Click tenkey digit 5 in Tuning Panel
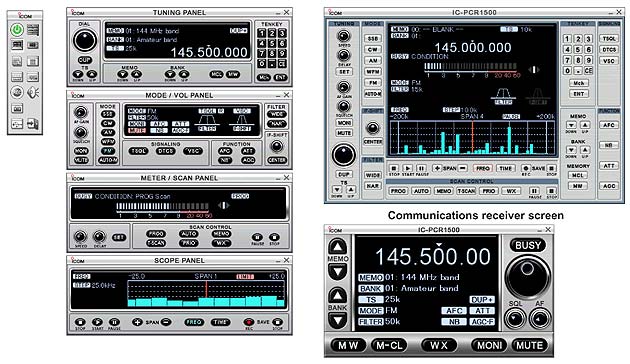Screen dimensions: 630x364 click(x=272, y=43)
